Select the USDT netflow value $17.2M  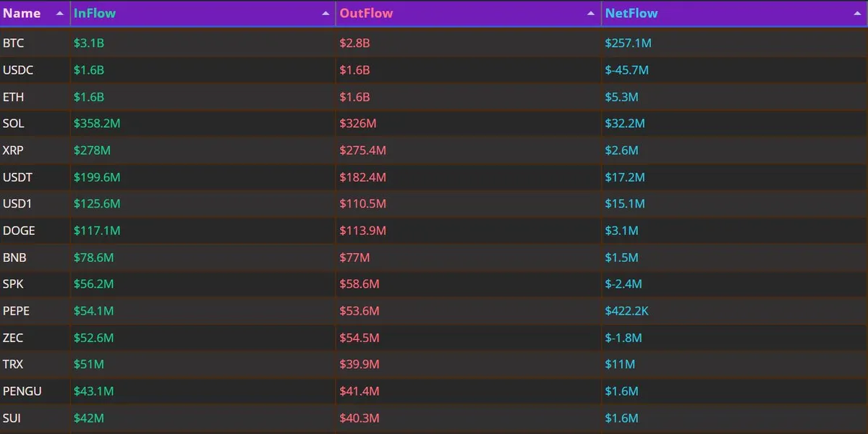(x=625, y=177)
